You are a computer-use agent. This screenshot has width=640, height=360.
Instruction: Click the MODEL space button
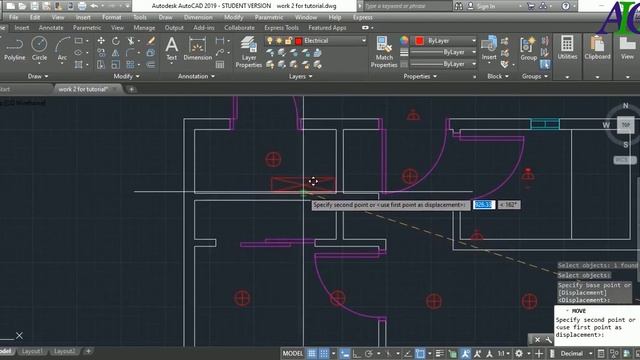click(x=293, y=353)
